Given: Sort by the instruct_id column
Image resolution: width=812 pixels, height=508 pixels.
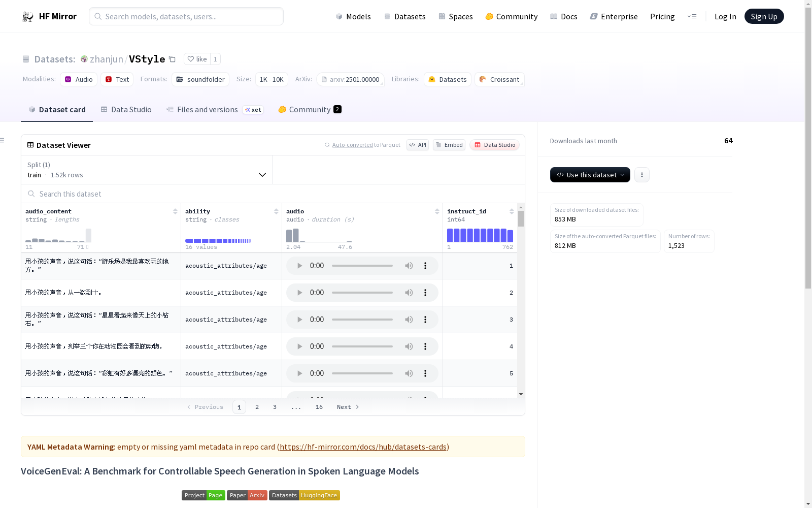Looking at the screenshot, I should pos(512,211).
